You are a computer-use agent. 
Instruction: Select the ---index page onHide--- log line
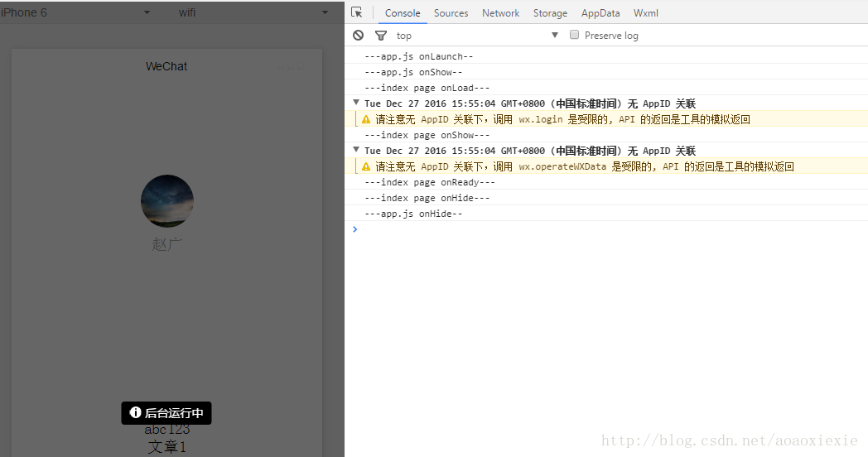click(427, 198)
